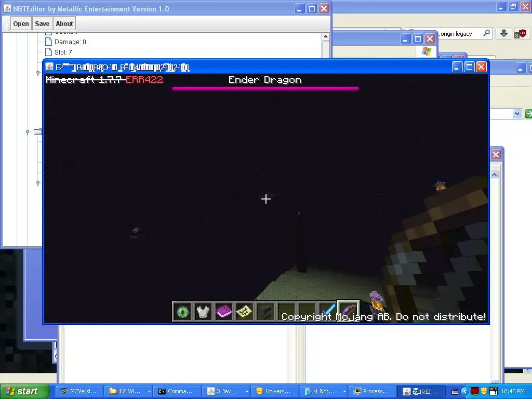Click the file icon beside "Slot: 7"
The image size is (532, 399).
[48, 52]
